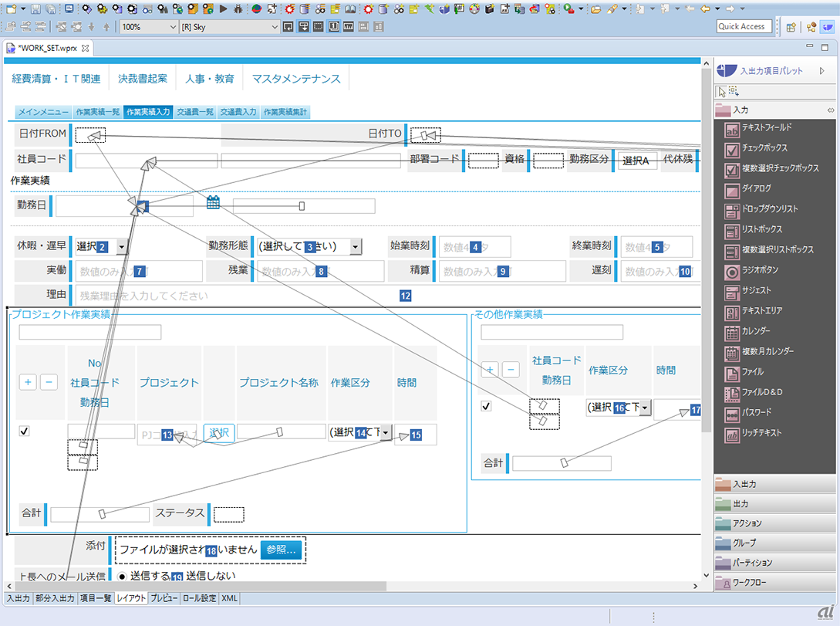The height and width of the screenshot is (626, 840).
Task: Pick the パスワード palette item
Action: click(x=757, y=413)
